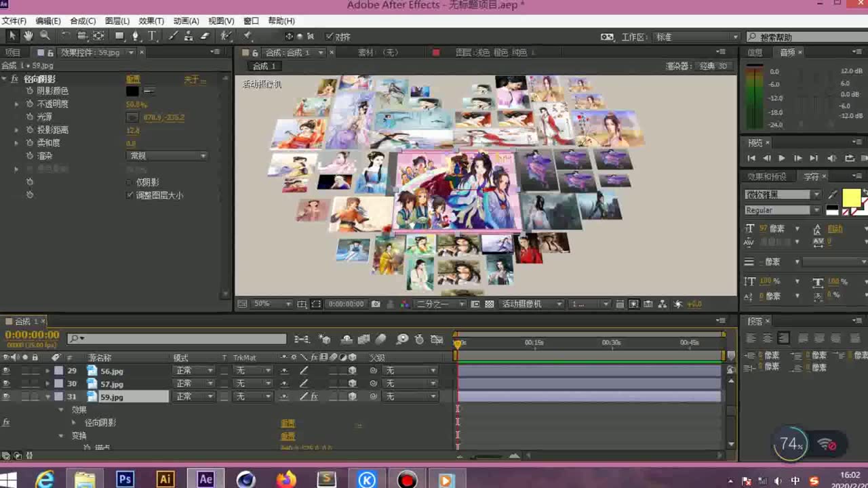Open the viewer magnification 50% dropdown

coord(272,304)
